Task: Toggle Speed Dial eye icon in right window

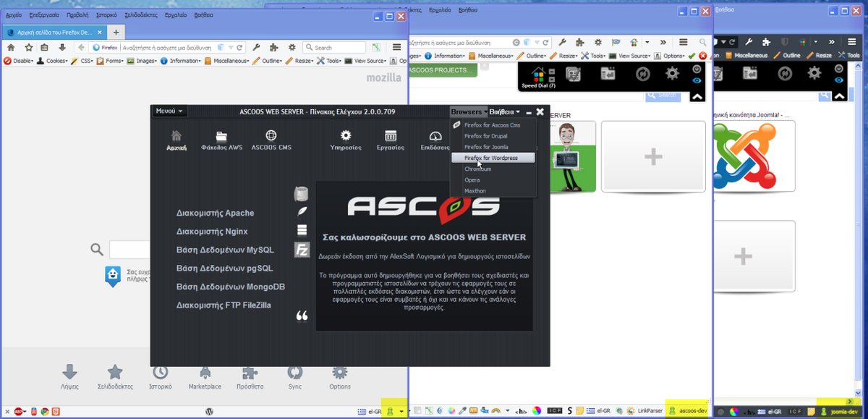Action: point(839,81)
